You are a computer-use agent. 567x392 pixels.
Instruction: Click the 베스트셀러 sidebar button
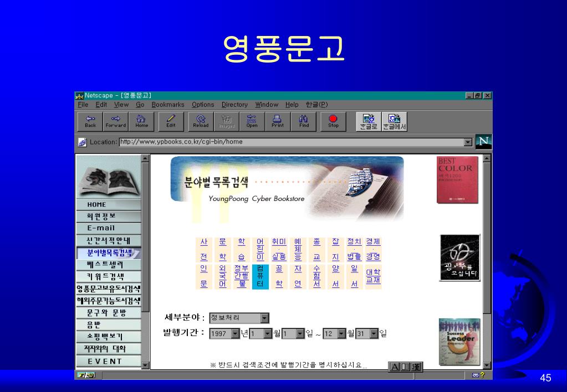(x=109, y=265)
